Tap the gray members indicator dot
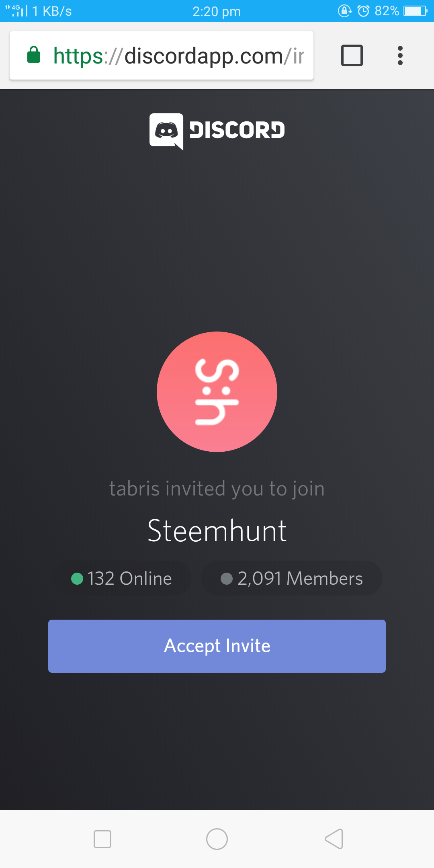The image size is (434, 868). (227, 579)
